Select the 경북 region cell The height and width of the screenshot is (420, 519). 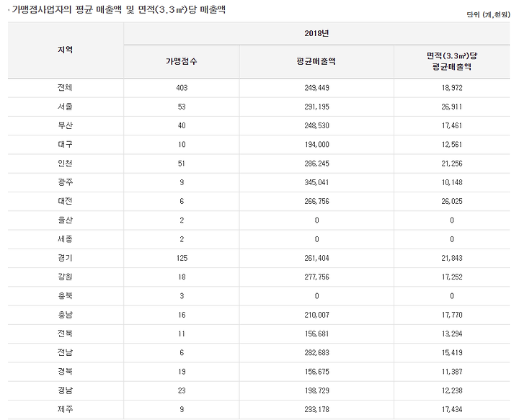[65, 372]
